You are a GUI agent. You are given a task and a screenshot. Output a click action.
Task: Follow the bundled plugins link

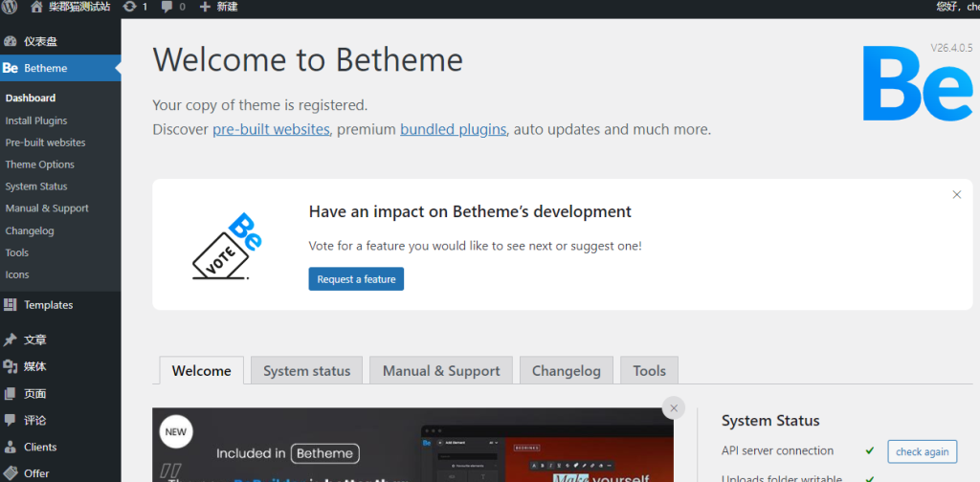453,129
